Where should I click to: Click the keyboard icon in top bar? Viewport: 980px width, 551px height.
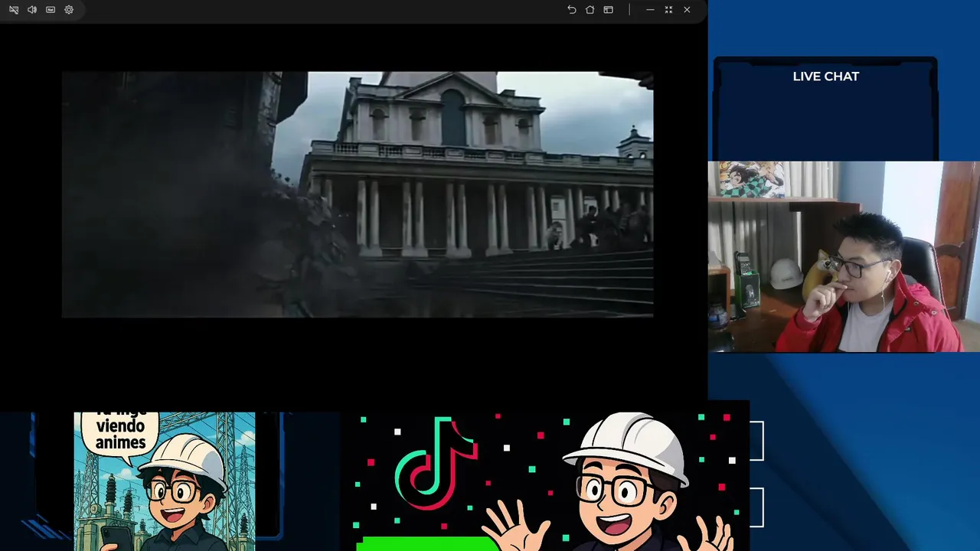[x=51, y=10]
